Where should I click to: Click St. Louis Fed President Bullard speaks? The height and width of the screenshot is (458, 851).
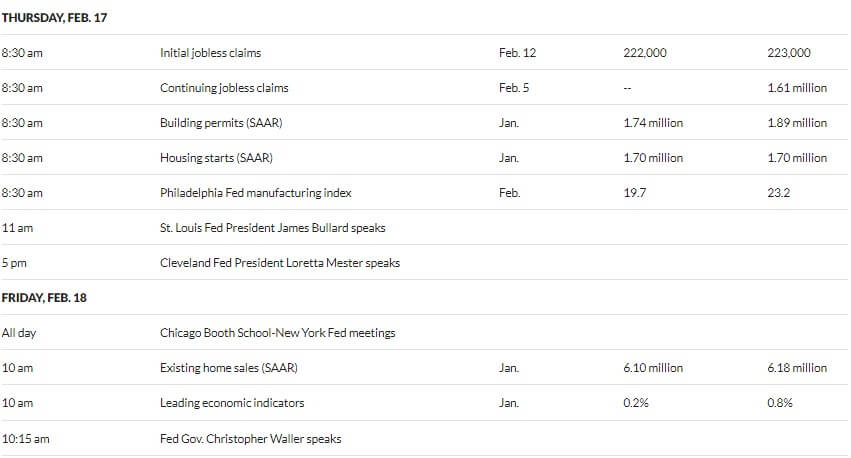coord(272,228)
